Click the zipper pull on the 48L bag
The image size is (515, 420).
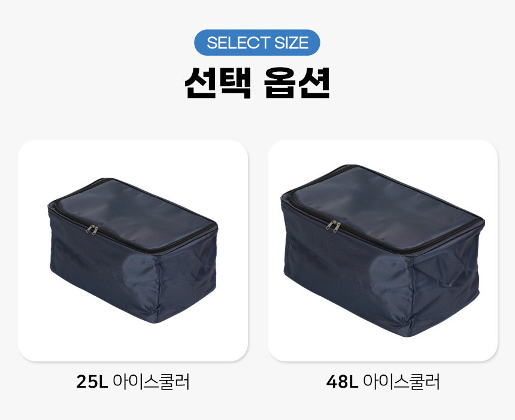point(334,226)
